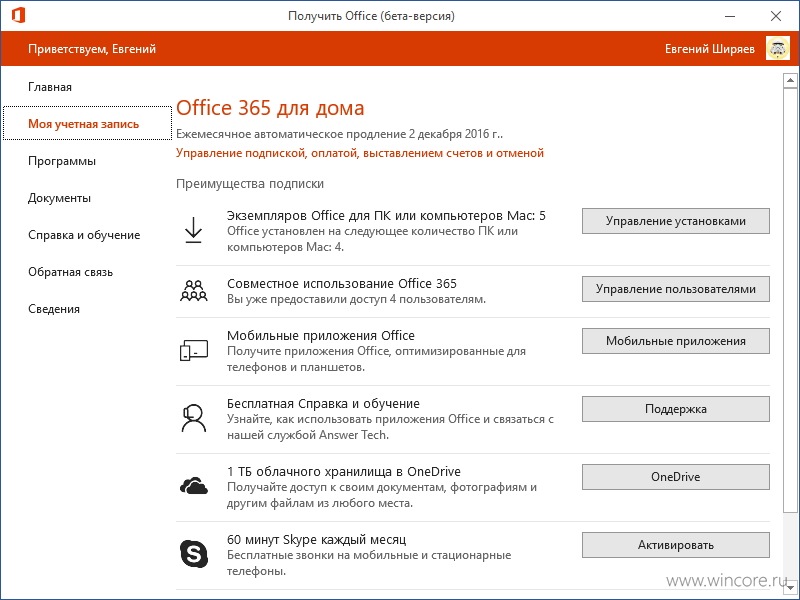The image size is (800, 600).
Task: Click the scrollbar up arrow
Action: 790,81
